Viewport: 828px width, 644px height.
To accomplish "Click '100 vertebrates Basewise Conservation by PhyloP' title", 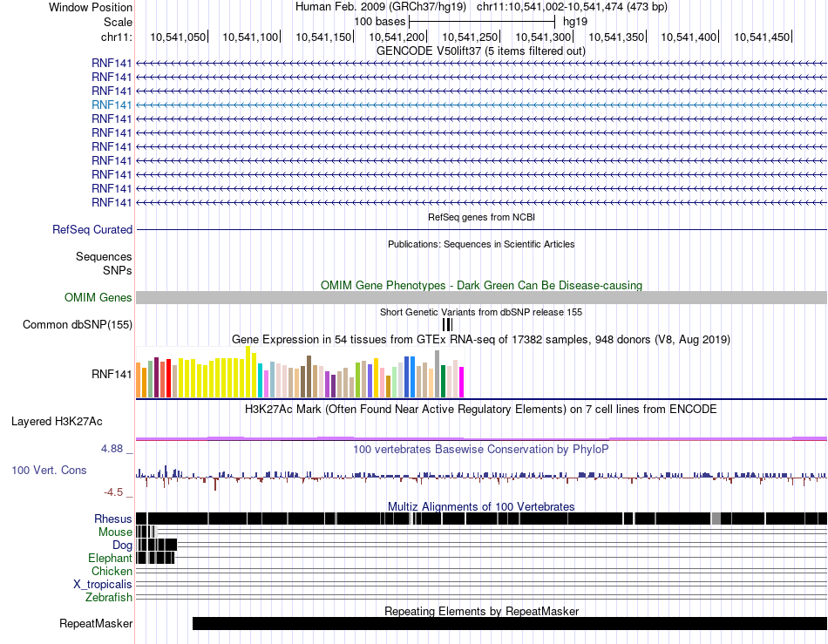I will click(x=481, y=449).
